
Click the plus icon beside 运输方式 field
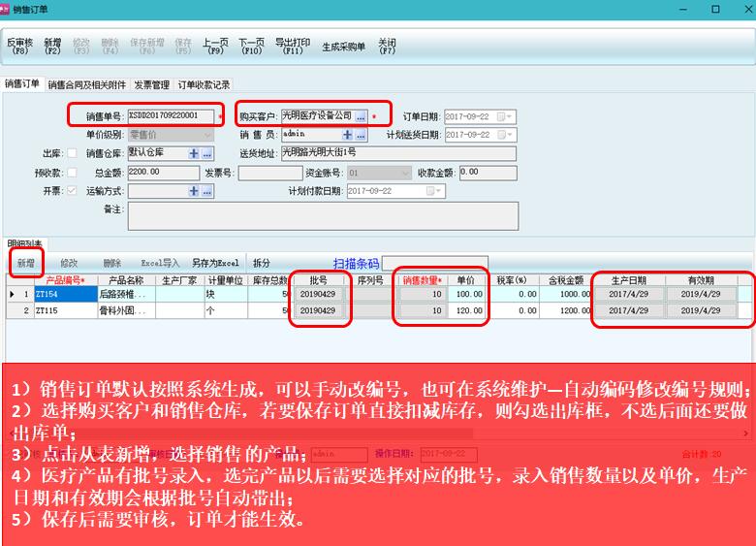coord(194,191)
